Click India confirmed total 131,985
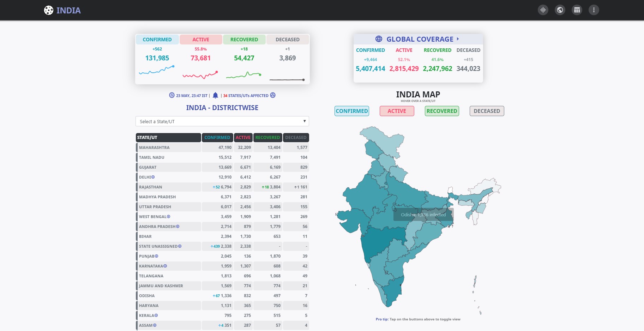The image size is (644, 331). coord(157,58)
